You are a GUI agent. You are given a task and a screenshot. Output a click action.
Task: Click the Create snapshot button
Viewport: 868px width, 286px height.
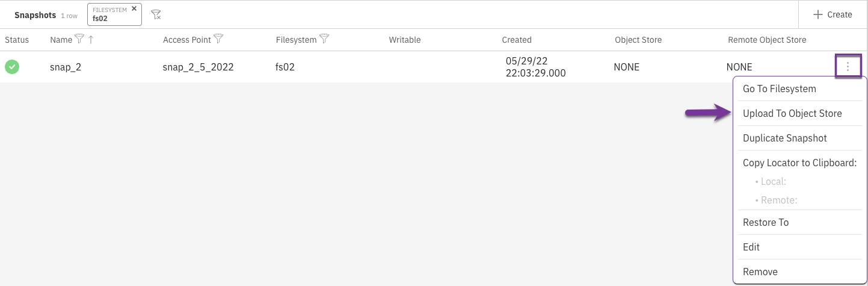[833, 14]
